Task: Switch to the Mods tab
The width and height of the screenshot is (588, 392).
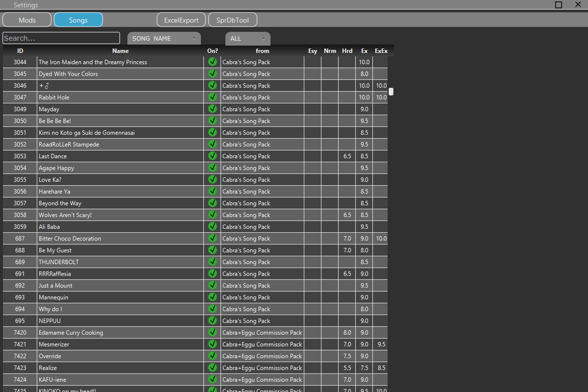Action: pos(26,20)
